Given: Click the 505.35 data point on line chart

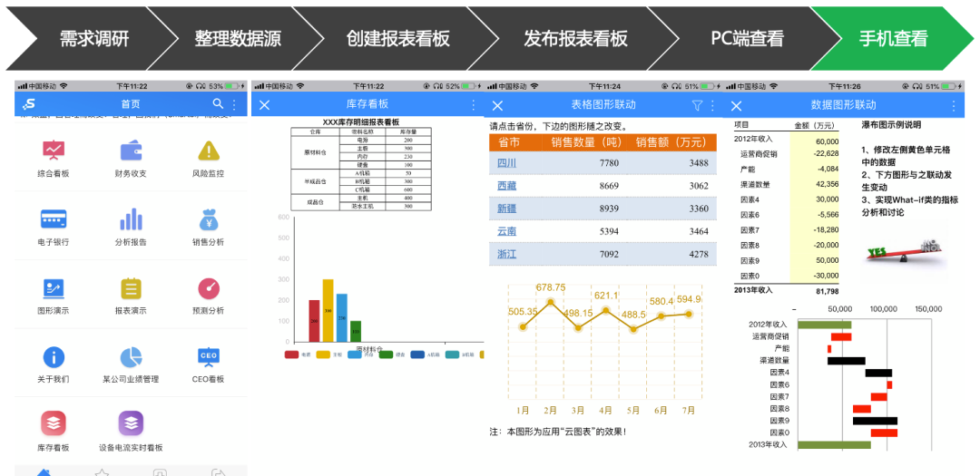Looking at the screenshot, I should point(524,326).
